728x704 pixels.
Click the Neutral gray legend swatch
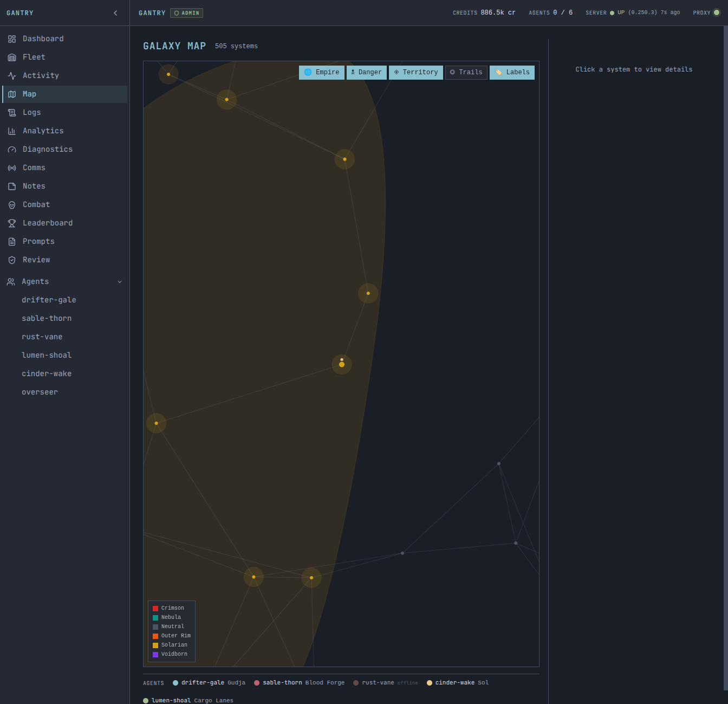click(x=155, y=627)
